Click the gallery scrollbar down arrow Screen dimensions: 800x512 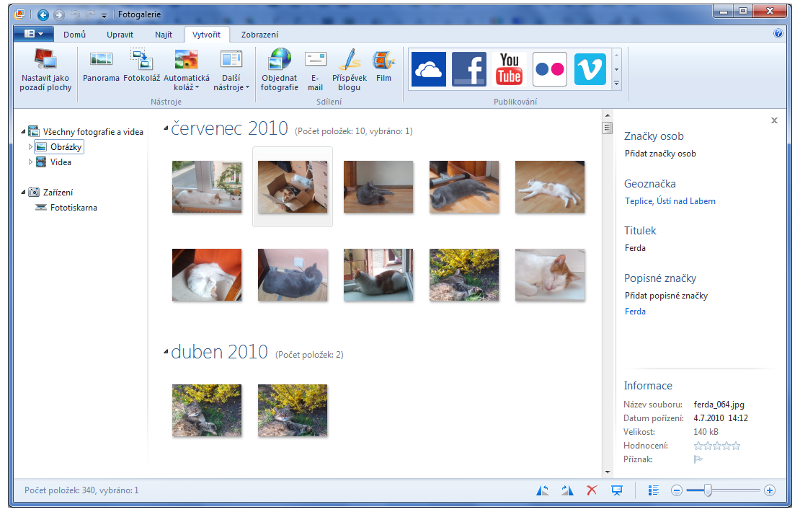pos(607,472)
